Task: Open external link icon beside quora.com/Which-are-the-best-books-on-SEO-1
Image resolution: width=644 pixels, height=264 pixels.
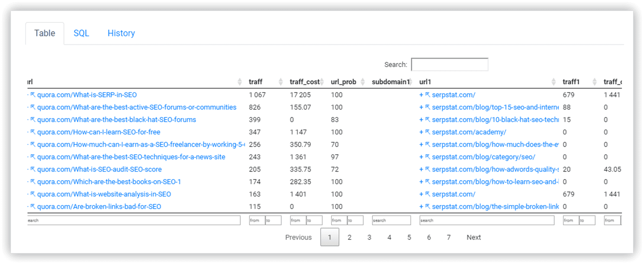Action: coord(33,182)
